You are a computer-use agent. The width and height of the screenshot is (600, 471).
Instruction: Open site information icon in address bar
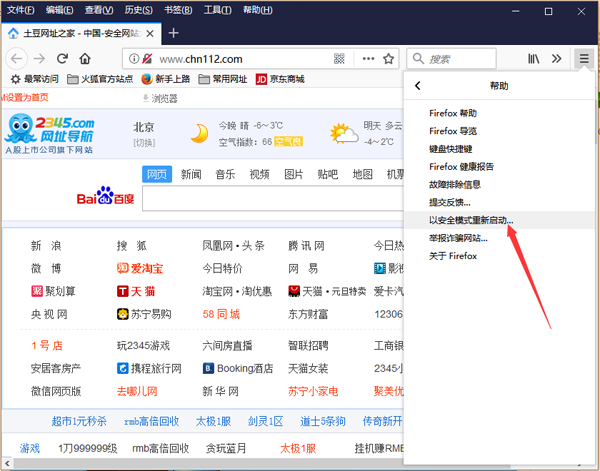[134, 59]
